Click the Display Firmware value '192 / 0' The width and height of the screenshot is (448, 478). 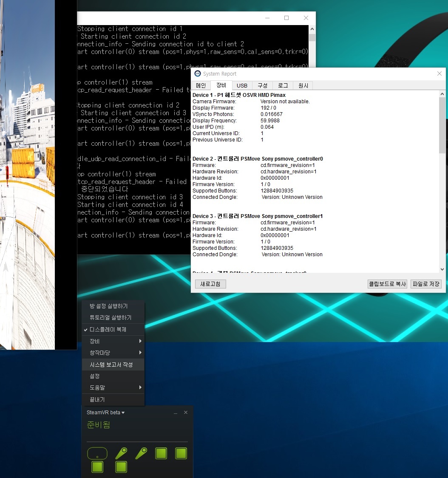(268, 108)
